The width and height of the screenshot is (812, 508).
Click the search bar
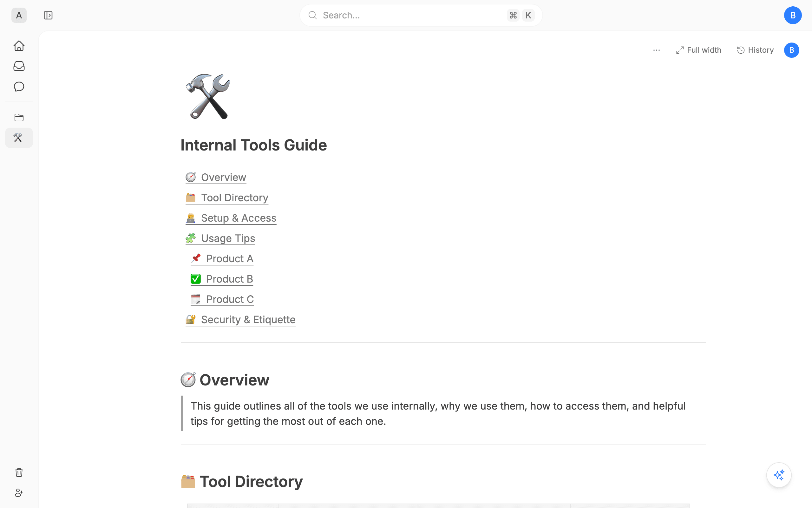tap(421, 15)
